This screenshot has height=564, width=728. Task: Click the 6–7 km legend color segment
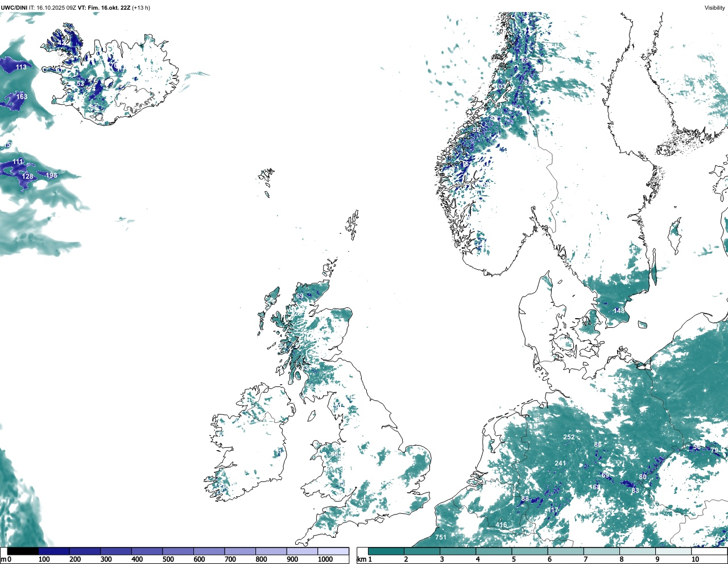(x=566, y=551)
